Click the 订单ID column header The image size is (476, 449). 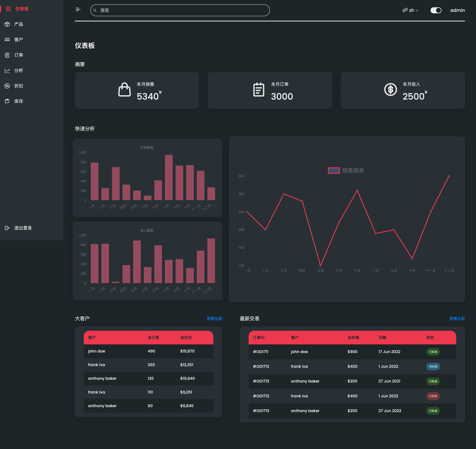[259, 338]
